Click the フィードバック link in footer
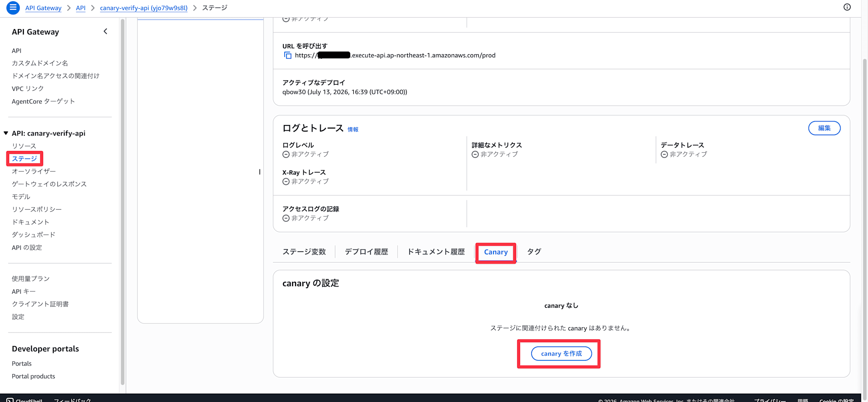The width and height of the screenshot is (868, 402). (x=72, y=400)
